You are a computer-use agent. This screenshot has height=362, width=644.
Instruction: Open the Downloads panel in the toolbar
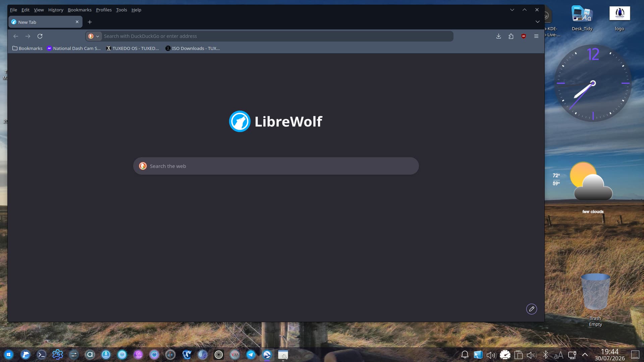(x=499, y=36)
